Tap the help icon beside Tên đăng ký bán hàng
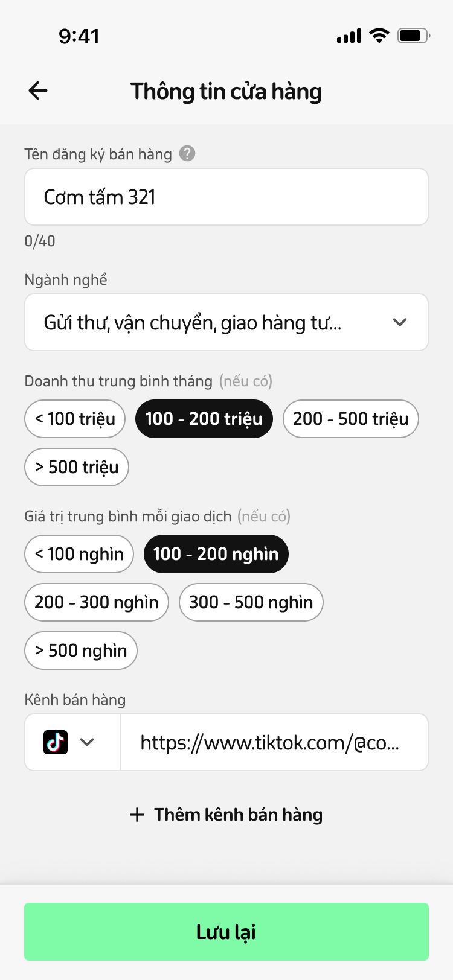The image size is (453, 980). tap(187, 154)
